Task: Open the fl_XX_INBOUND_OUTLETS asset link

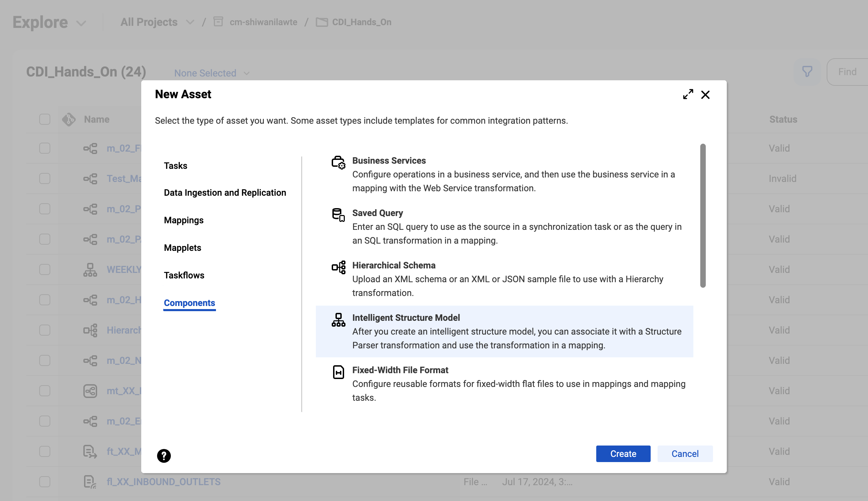Action: click(164, 482)
